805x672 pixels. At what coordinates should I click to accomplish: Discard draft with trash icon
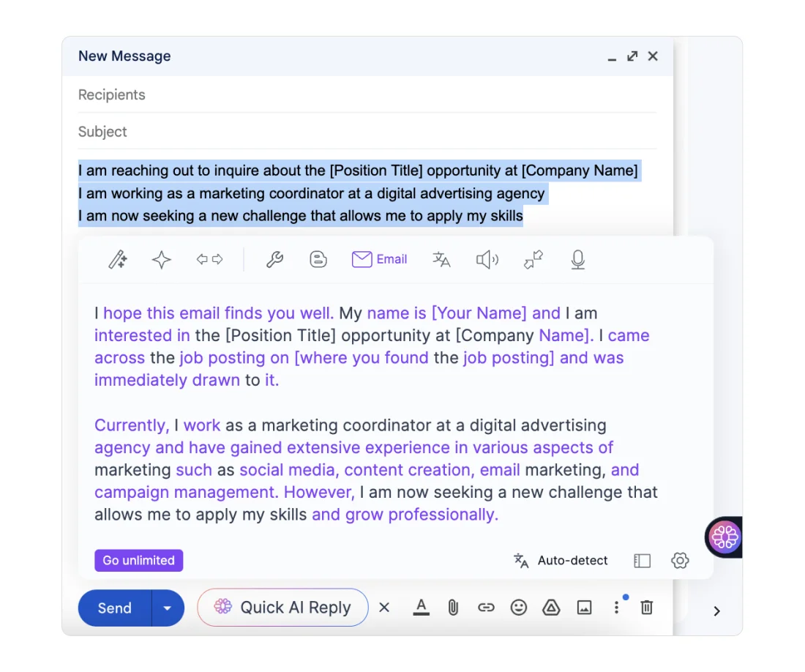pyautogui.click(x=647, y=608)
